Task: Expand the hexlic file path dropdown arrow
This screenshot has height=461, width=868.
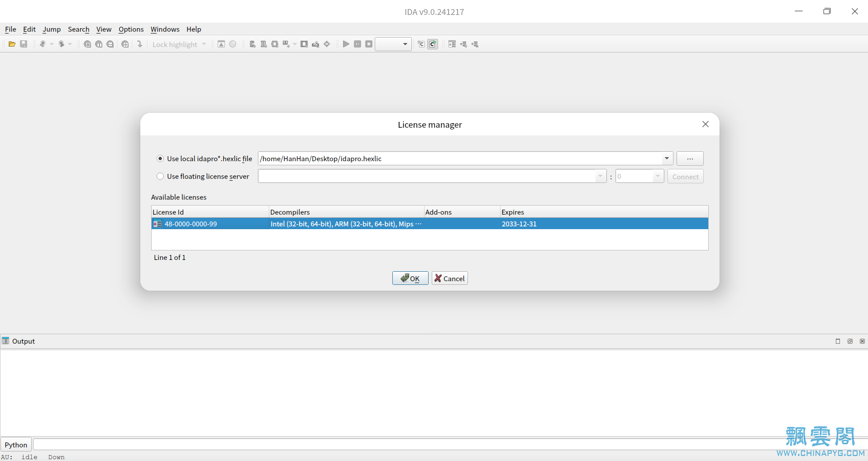Action: (667, 158)
